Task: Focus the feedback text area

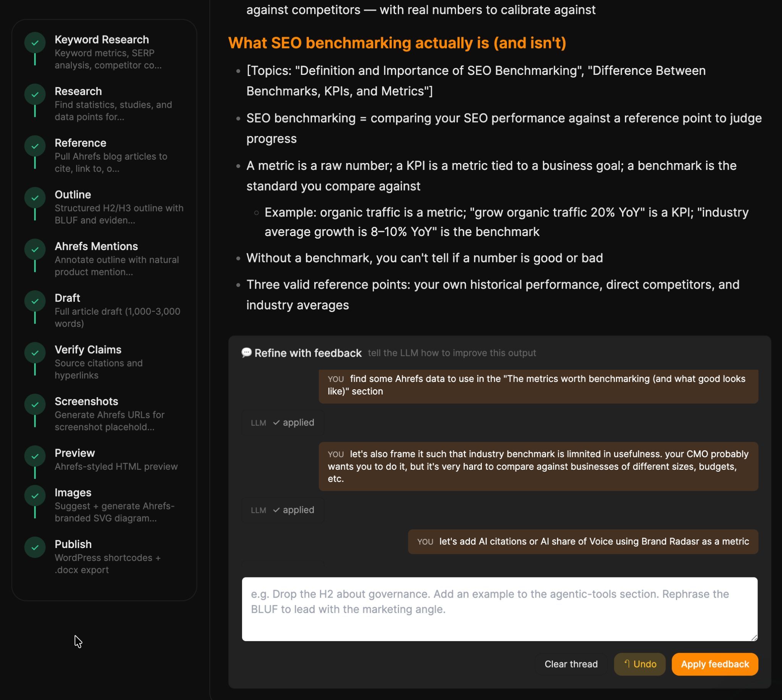Action: [500, 609]
